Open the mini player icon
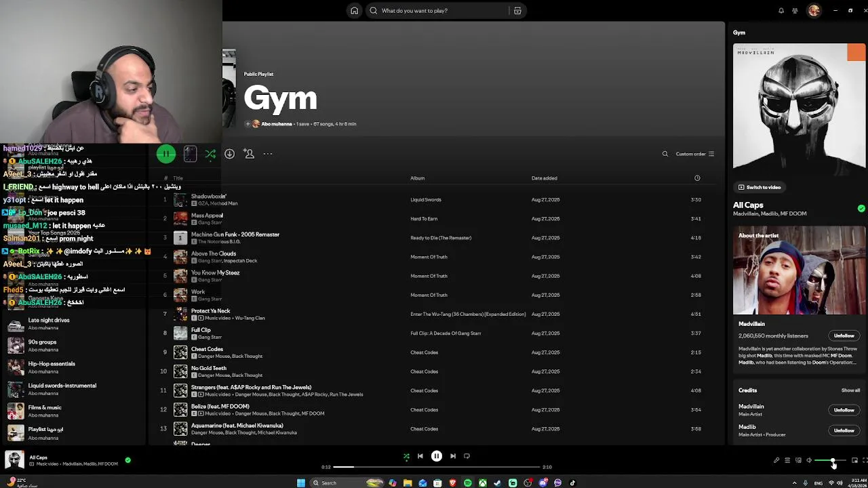Screen dimensions: 868x488 854,460
